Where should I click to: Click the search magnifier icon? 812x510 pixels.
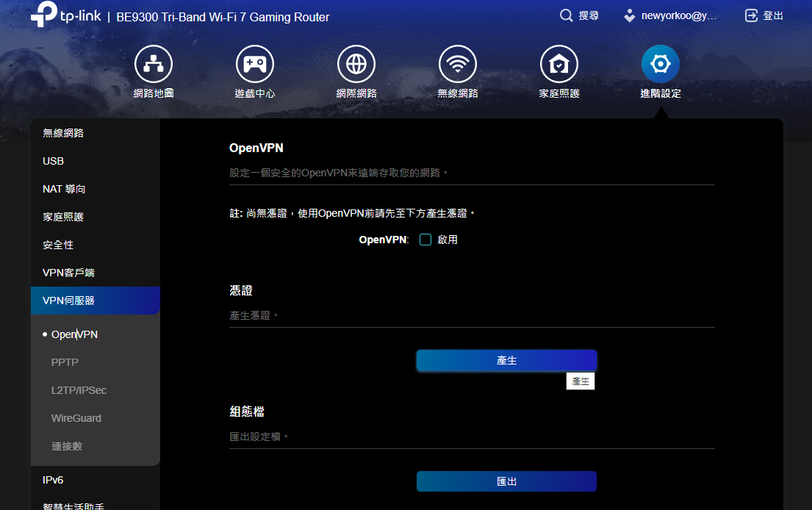pos(566,15)
